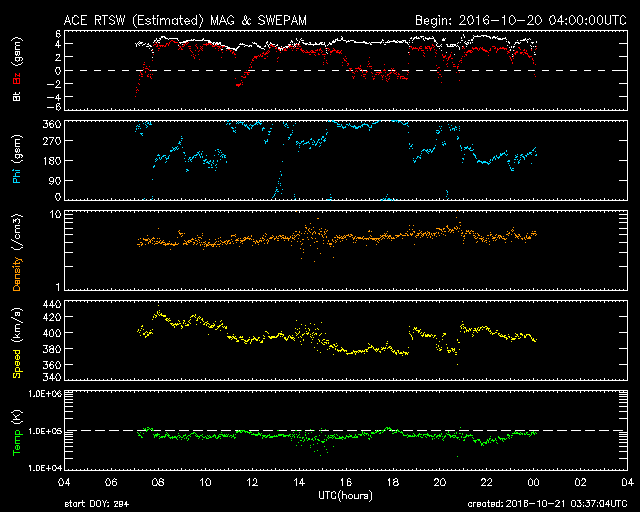
Task: Click the "08" hour tick label
Action: pos(158,483)
